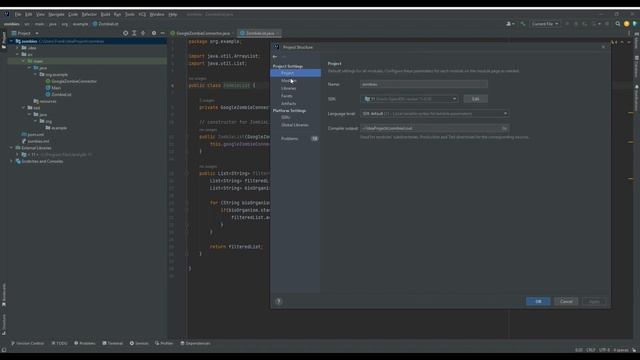
Task: Collapse the zombies root project node
Action: point(11,41)
